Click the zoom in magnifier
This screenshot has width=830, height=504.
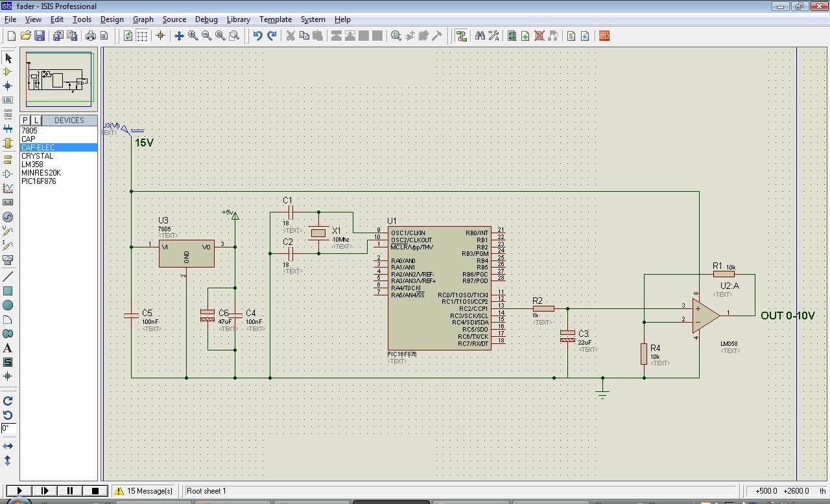click(x=193, y=36)
